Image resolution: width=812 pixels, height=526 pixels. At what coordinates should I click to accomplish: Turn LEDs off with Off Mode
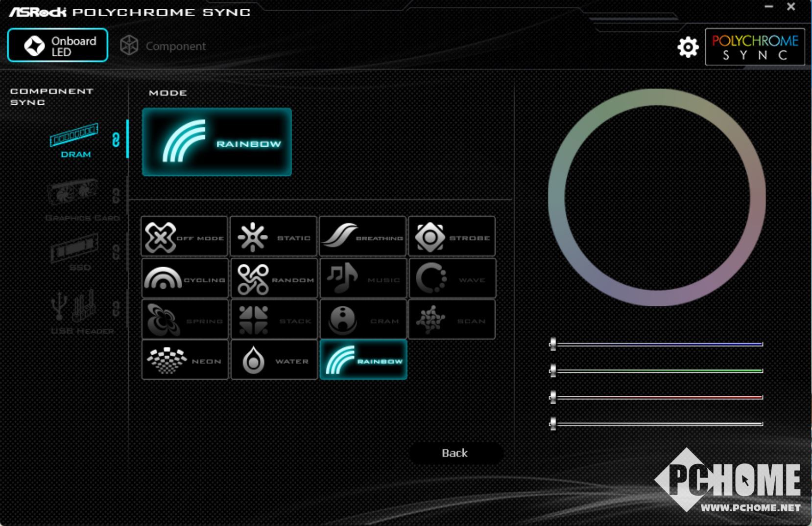click(x=185, y=237)
